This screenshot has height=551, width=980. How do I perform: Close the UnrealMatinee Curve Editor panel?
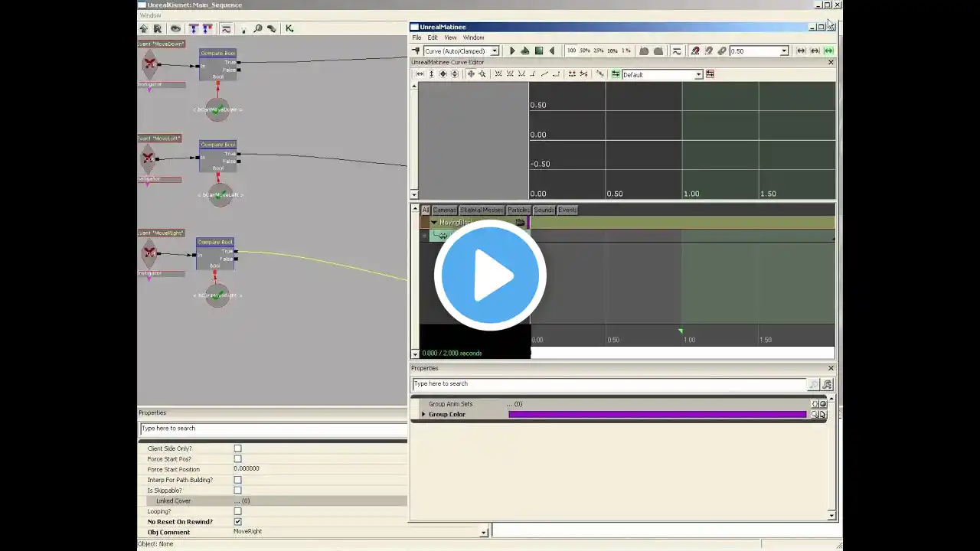831,62
